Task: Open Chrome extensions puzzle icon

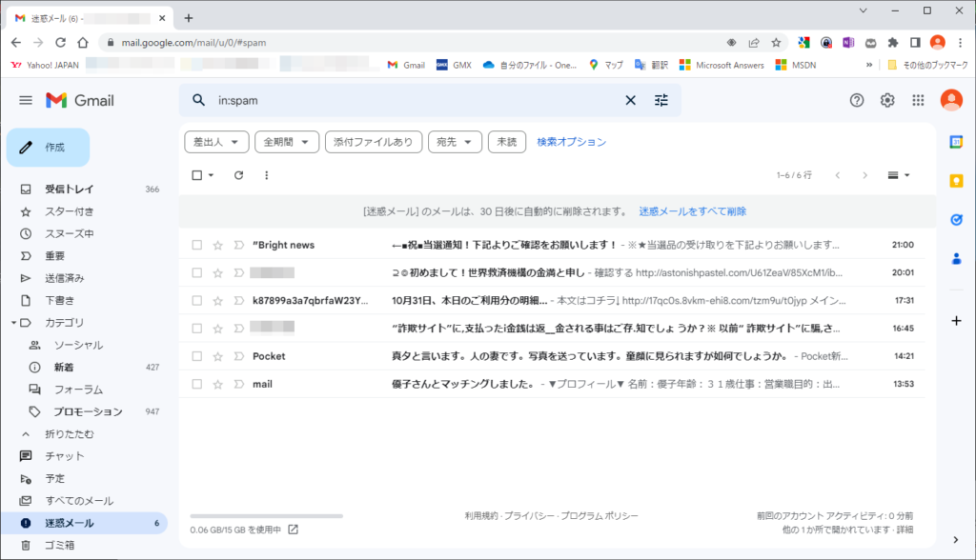Action: pyautogui.click(x=893, y=42)
